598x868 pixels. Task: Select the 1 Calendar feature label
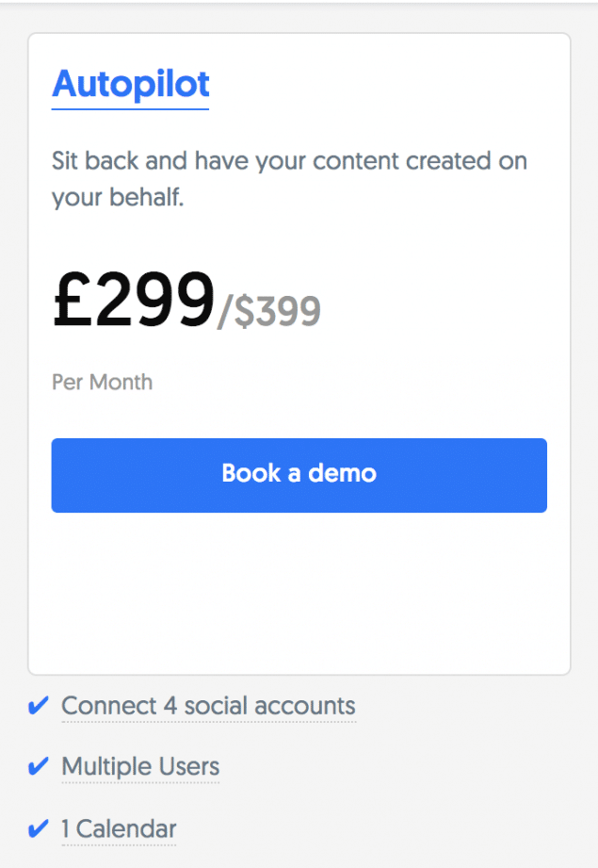tap(119, 828)
